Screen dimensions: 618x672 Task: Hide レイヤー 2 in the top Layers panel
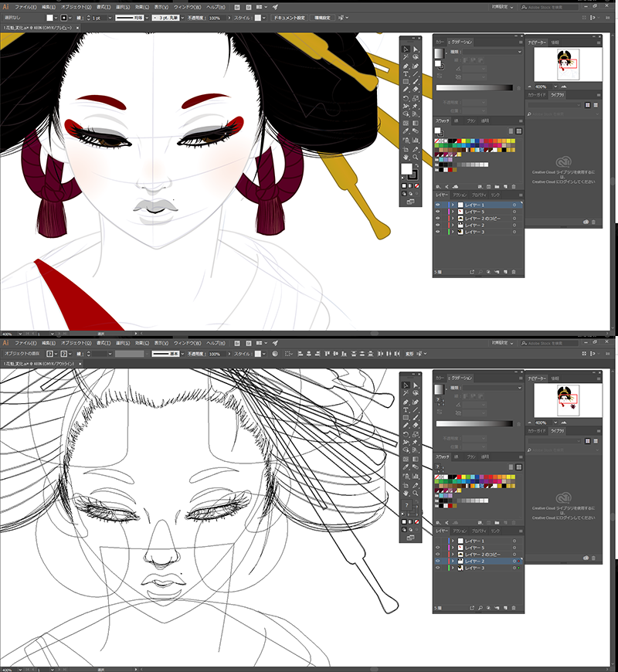(x=437, y=225)
